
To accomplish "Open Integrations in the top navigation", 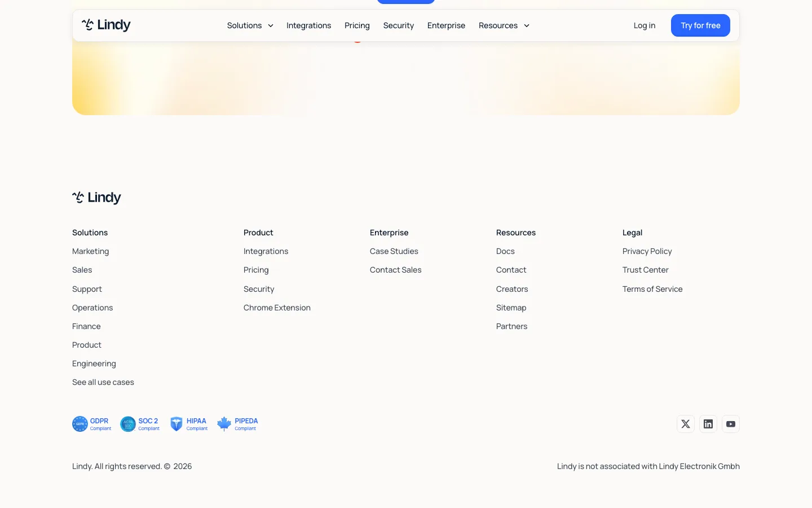I will (308, 25).
